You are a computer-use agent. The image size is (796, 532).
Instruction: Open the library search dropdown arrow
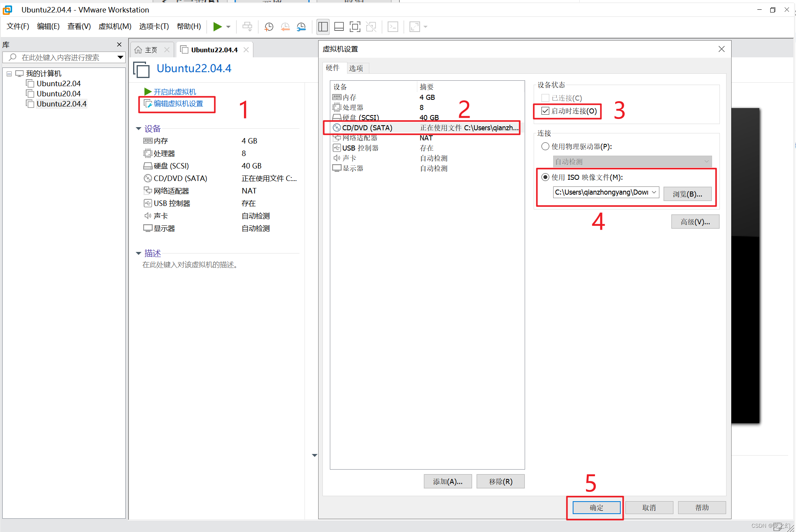[120, 57]
